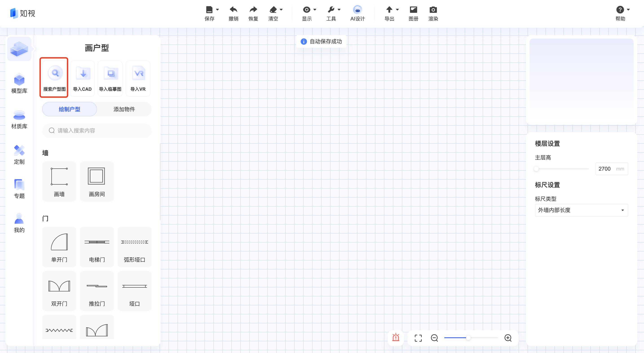Screen dimensions: 644x353
Task: Expand the 显示 dropdown arrow
Action: point(315,10)
